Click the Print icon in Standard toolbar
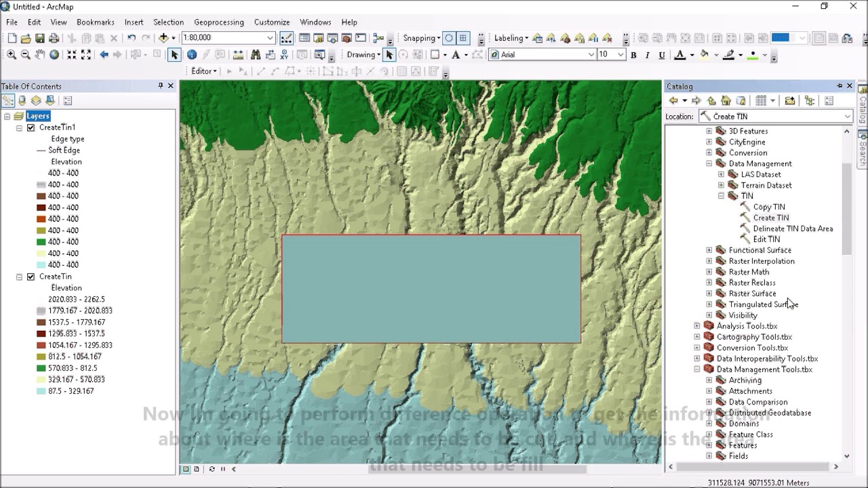This screenshot has height=488, width=868. click(x=54, y=39)
